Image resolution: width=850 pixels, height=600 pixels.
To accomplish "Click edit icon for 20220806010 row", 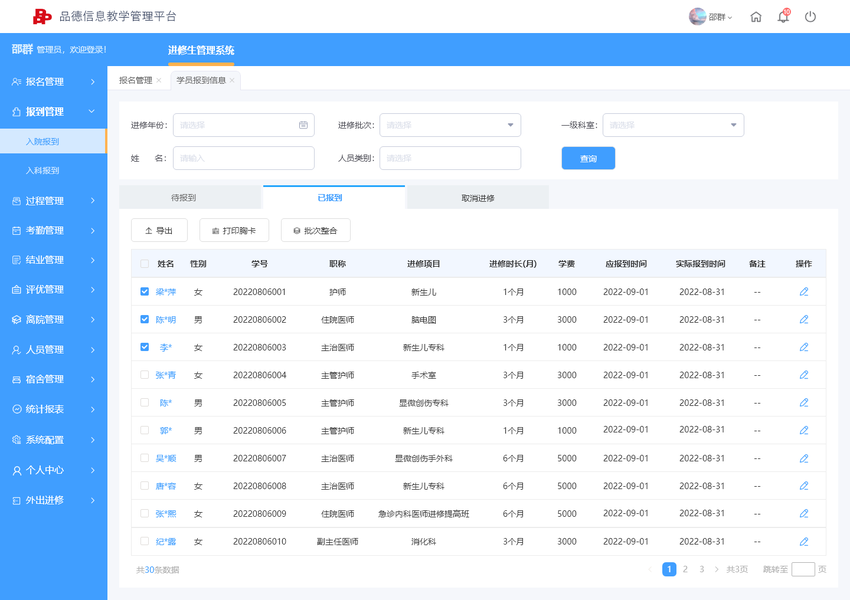I will 804,541.
